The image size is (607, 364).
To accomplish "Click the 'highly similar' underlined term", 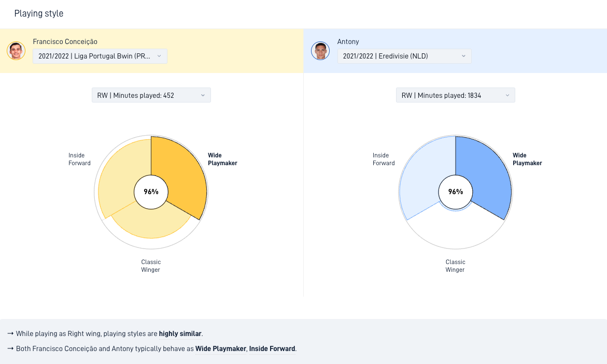I will pos(180,333).
